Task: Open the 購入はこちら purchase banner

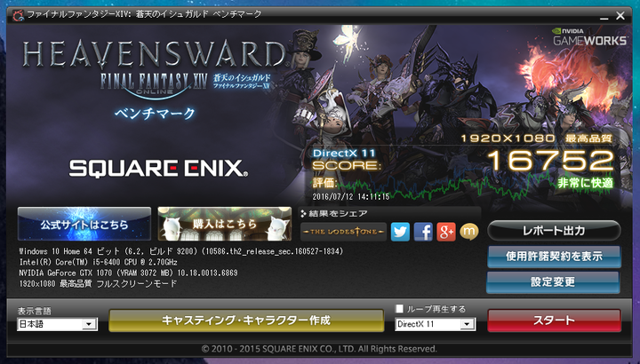Action: click(x=225, y=224)
